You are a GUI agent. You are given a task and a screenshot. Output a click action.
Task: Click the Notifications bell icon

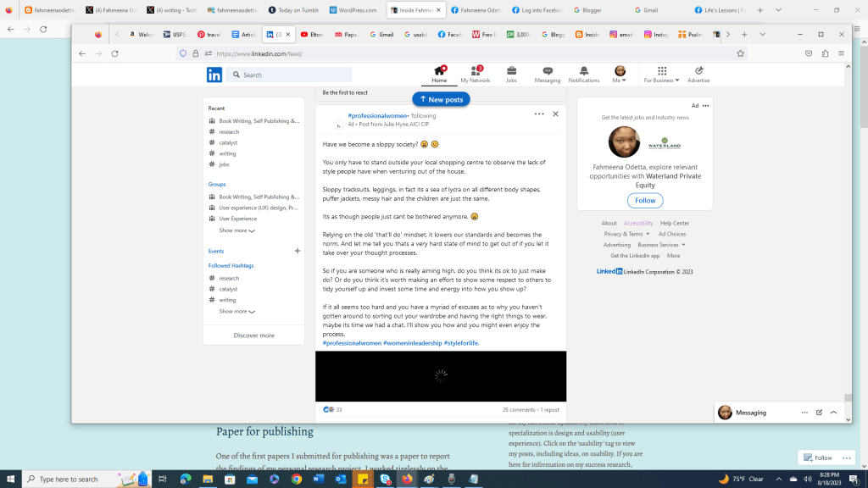pyautogui.click(x=583, y=75)
